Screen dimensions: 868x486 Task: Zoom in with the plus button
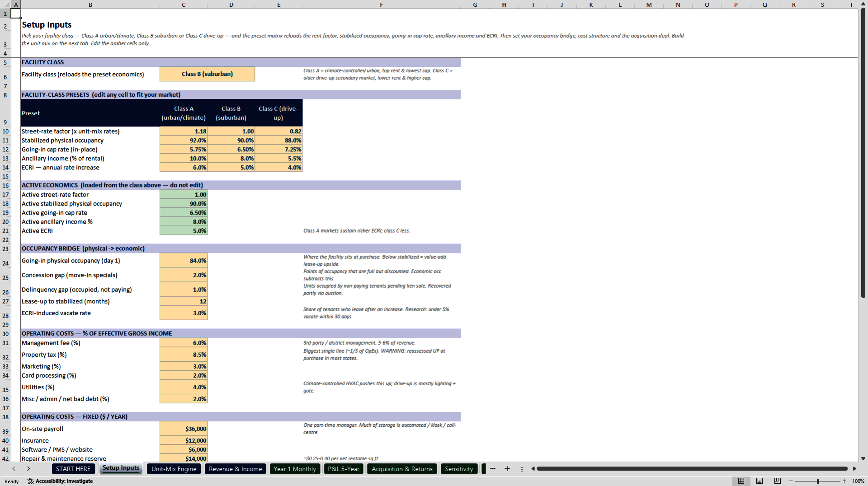pyautogui.click(x=844, y=481)
